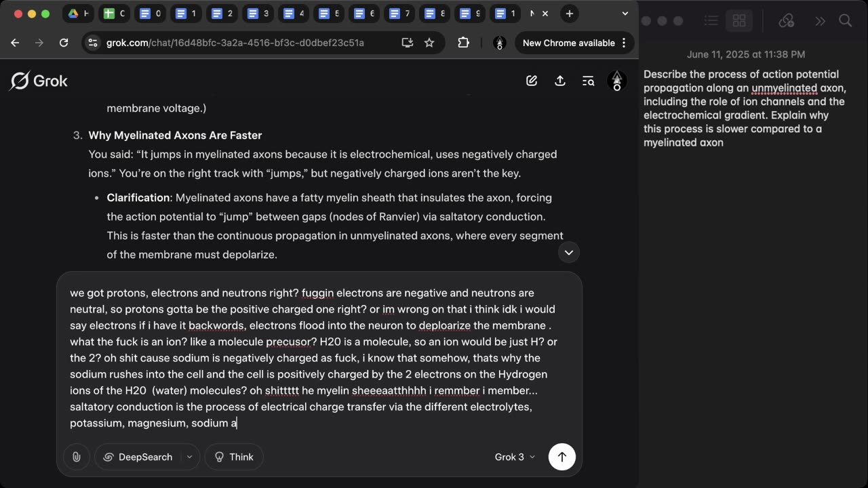Bookmark this page with the star icon
This screenshot has width=868, height=488.
[x=429, y=43]
